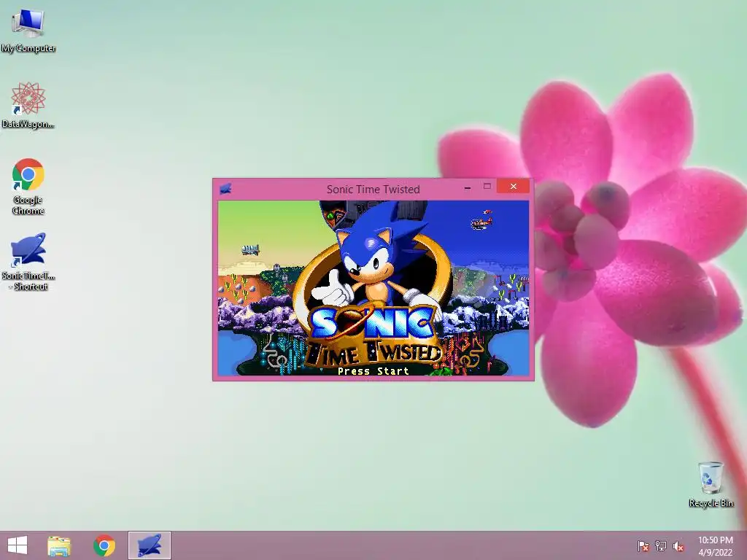This screenshot has width=747, height=560.
Task: Click the Sonic Time Twisted taskbar button
Action: (149, 545)
